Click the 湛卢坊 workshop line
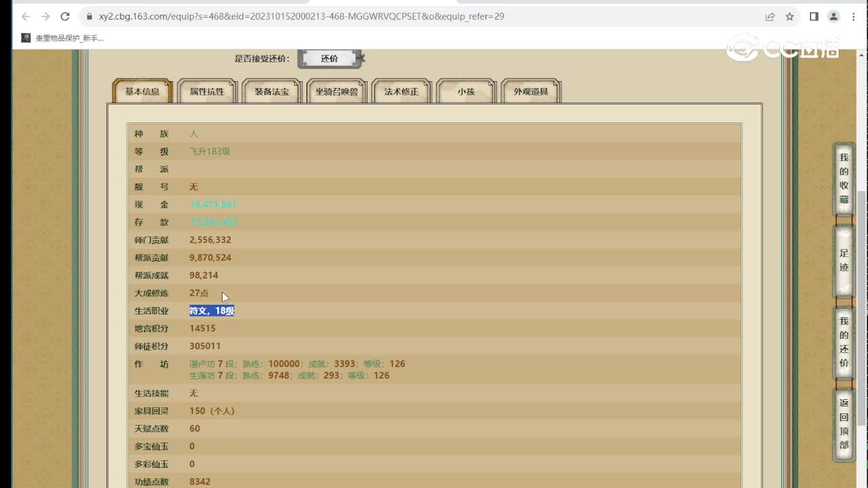 point(297,364)
